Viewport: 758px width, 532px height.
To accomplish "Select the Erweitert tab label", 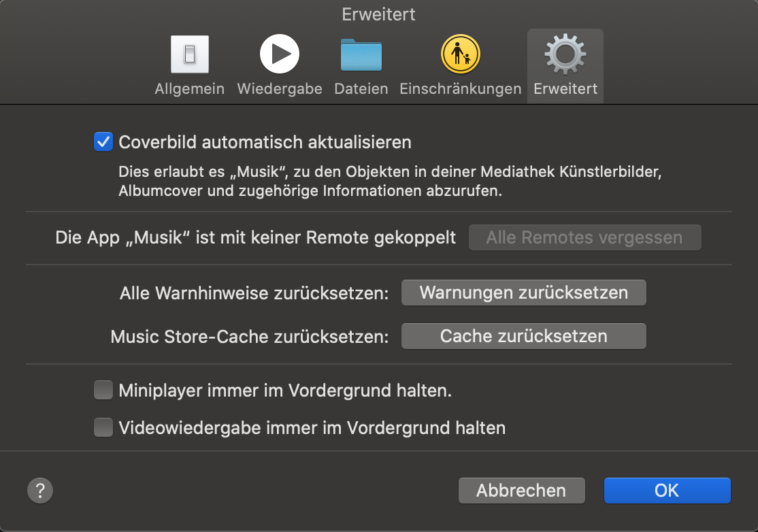I will [565, 89].
